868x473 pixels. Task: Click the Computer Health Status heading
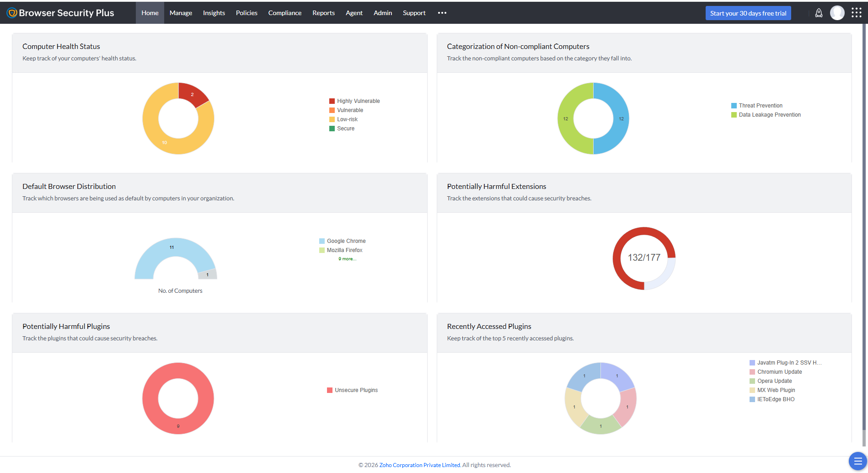61,46
